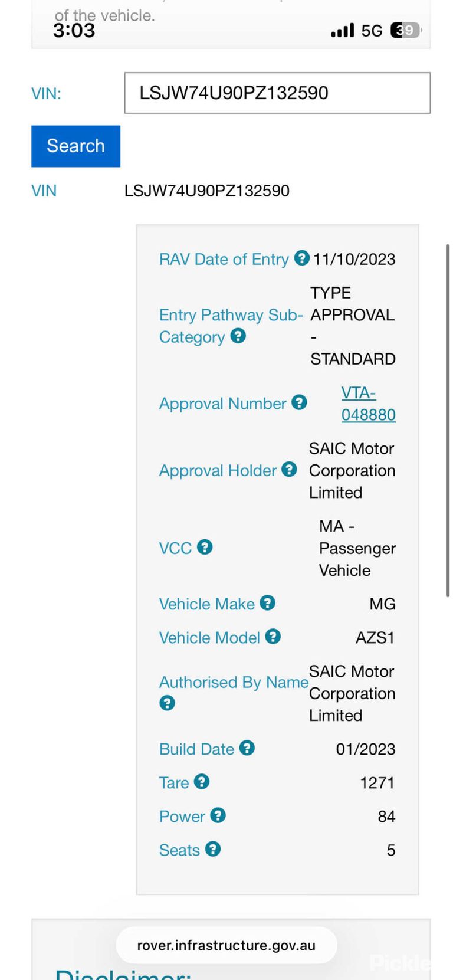
Task: Open the Tare help question mark
Action: pyautogui.click(x=202, y=782)
